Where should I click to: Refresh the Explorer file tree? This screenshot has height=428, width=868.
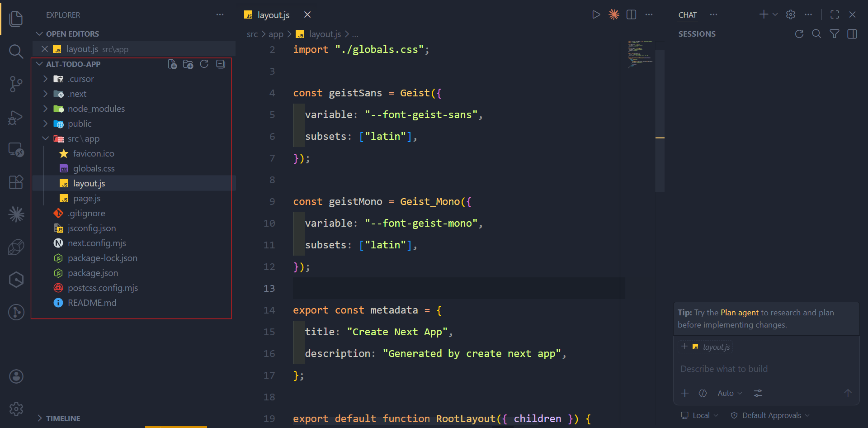tap(204, 64)
